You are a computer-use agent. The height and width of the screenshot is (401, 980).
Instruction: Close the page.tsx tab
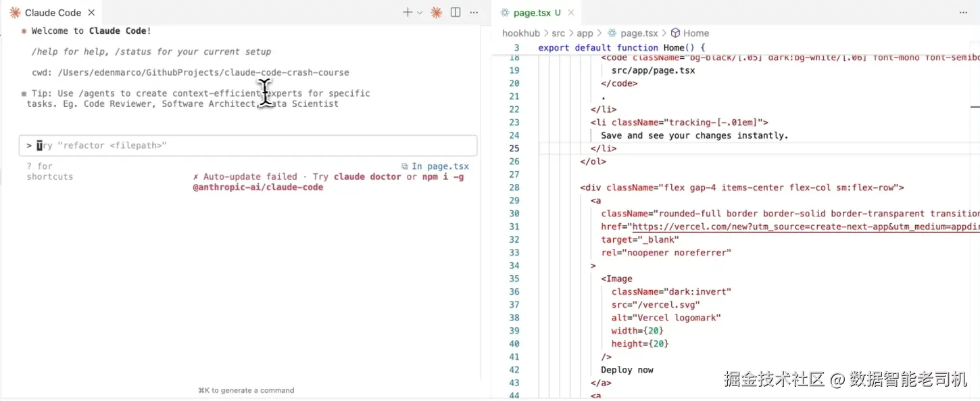571,12
